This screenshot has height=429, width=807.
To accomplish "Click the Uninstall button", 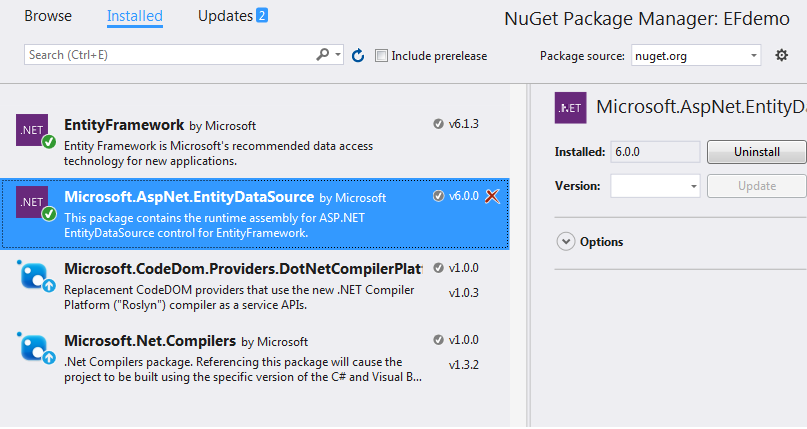I will tap(756, 152).
